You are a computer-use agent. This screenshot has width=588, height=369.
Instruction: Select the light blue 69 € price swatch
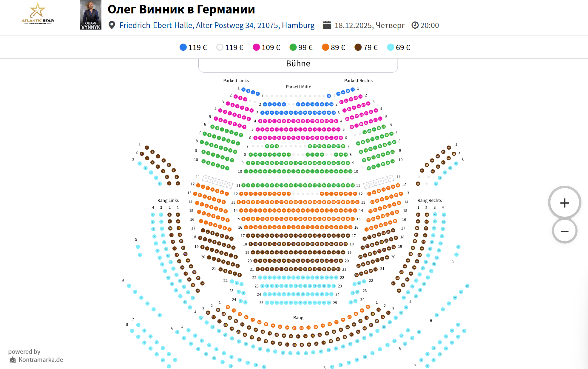point(391,47)
